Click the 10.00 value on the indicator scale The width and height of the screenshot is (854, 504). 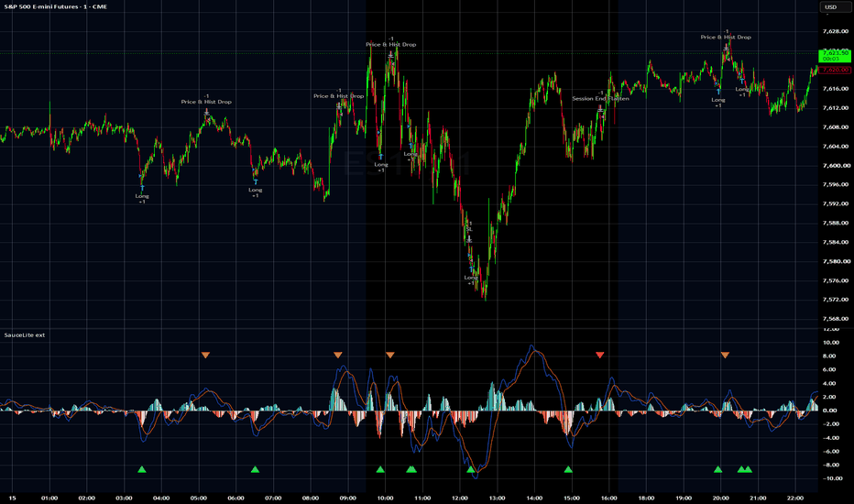click(x=830, y=343)
